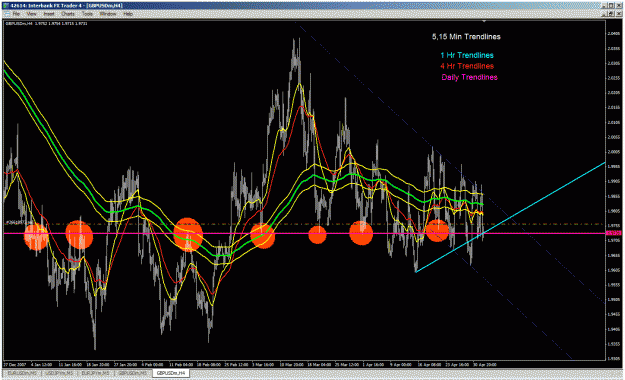
Task: Click the '30 Apr 20:00' date on time axis
Action: (x=485, y=364)
